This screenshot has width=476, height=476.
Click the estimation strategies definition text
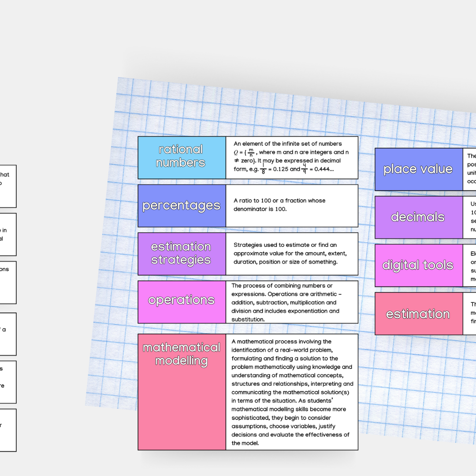[x=292, y=253]
